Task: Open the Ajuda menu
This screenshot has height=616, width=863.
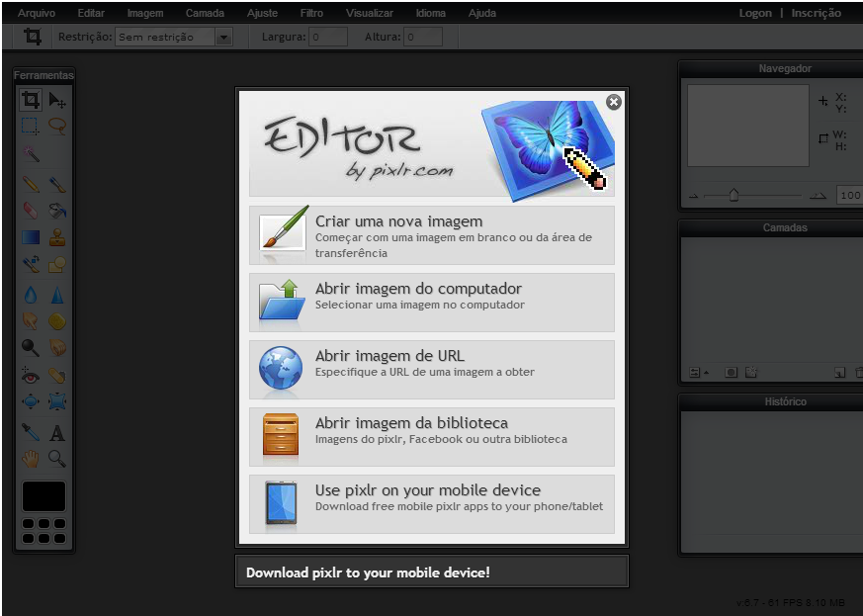Action: pyautogui.click(x=482, y=13)
